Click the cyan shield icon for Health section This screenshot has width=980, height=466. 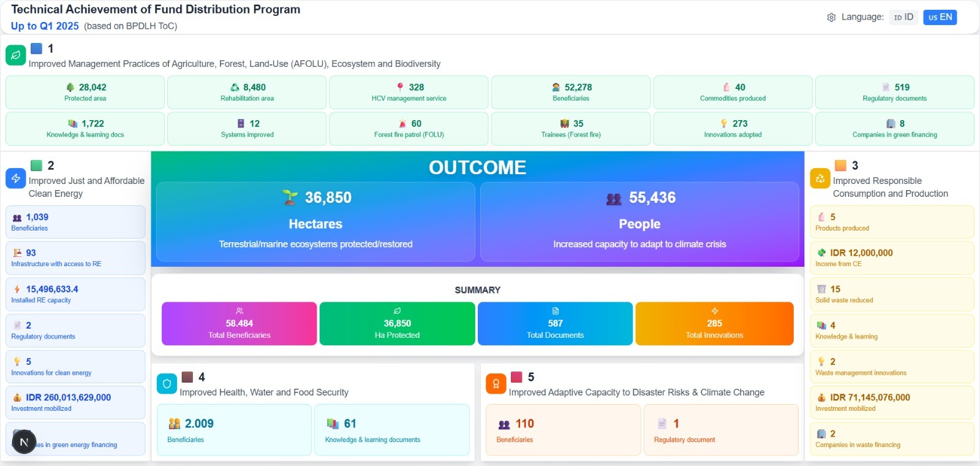click(x=167, y=384)
